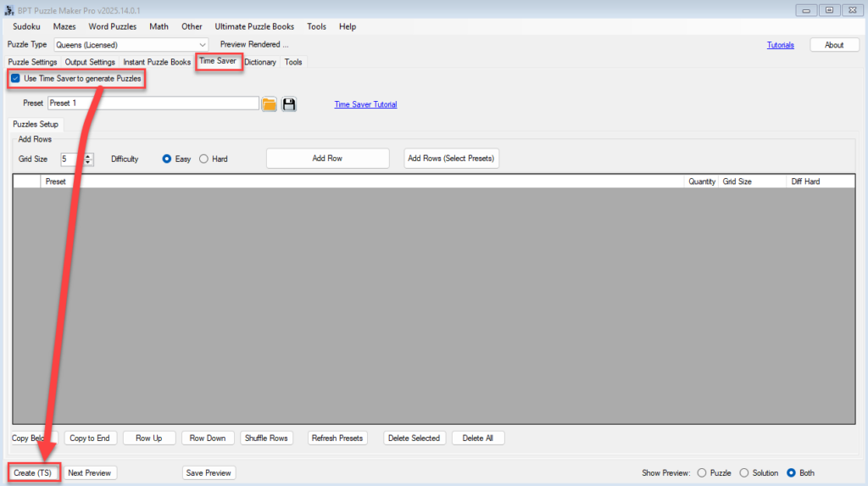
Task: Increase Grid Size with up arrow
Action: [x=88, y=156]
